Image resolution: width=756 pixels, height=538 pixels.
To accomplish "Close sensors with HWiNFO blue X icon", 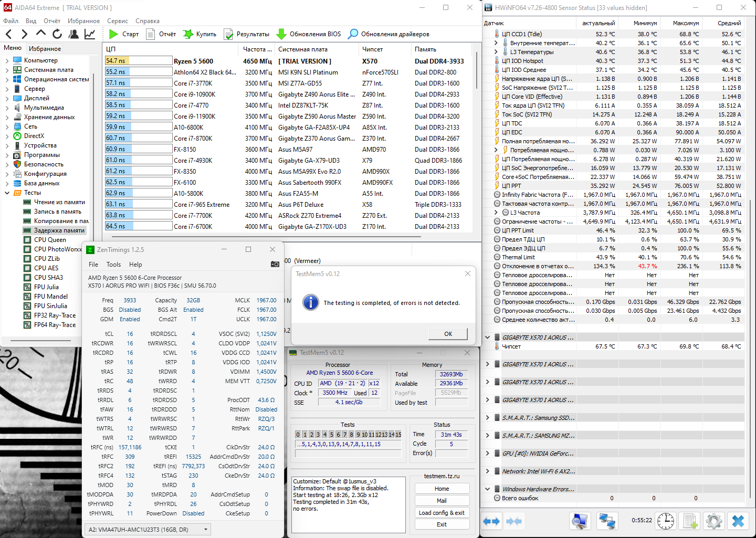I will (x=738, y=521).
